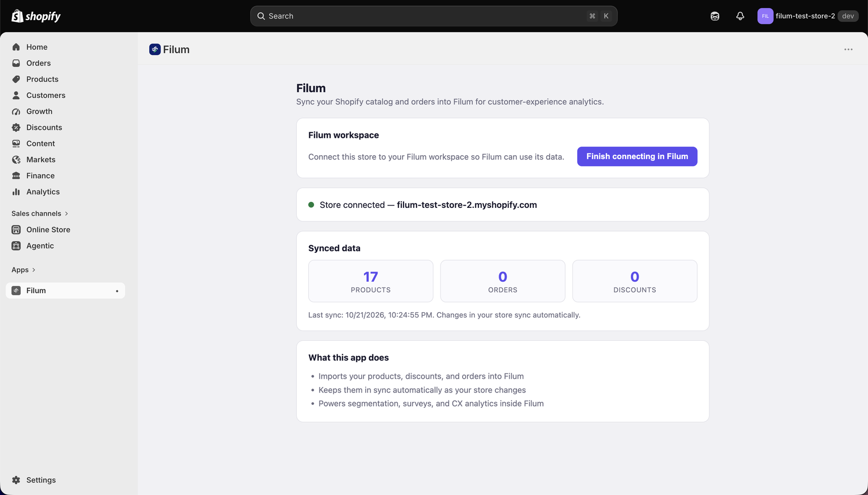
Task: Click the Settings gear icon
Action: [x=16, y=480]
